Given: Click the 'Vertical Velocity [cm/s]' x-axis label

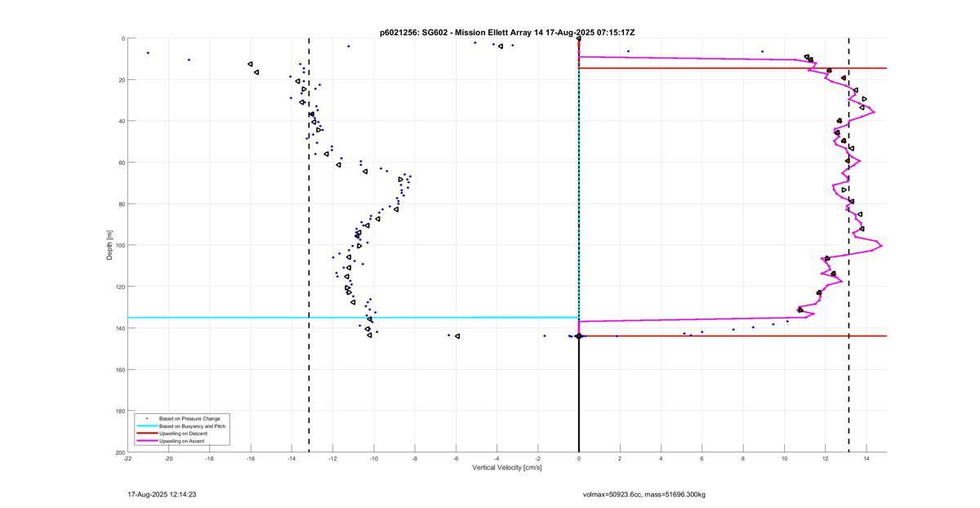Looking at the screenshot, I should click(507, 468).
